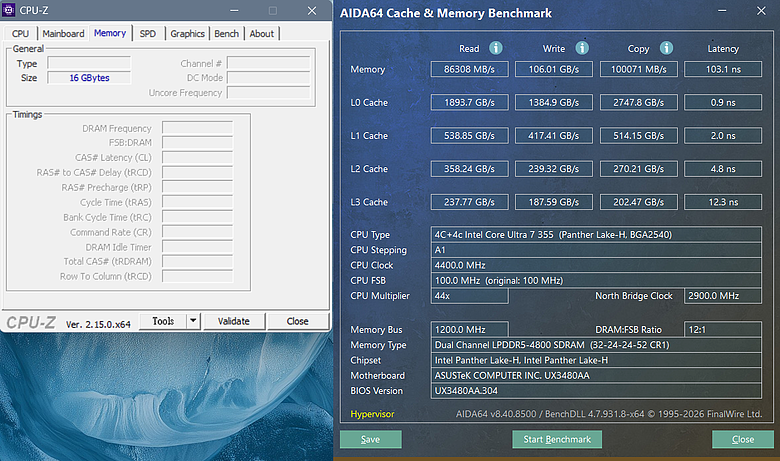The image size is (780, 461).
Task: Click the L3 Cache read value 237.77 GB/s
Action: click(x=470, y=202)
